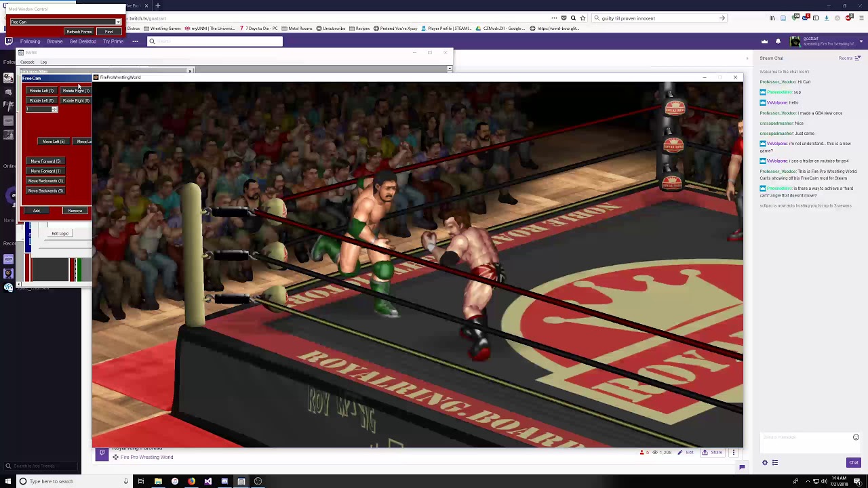Open a new Firefox tab

(x=157, y=5)
